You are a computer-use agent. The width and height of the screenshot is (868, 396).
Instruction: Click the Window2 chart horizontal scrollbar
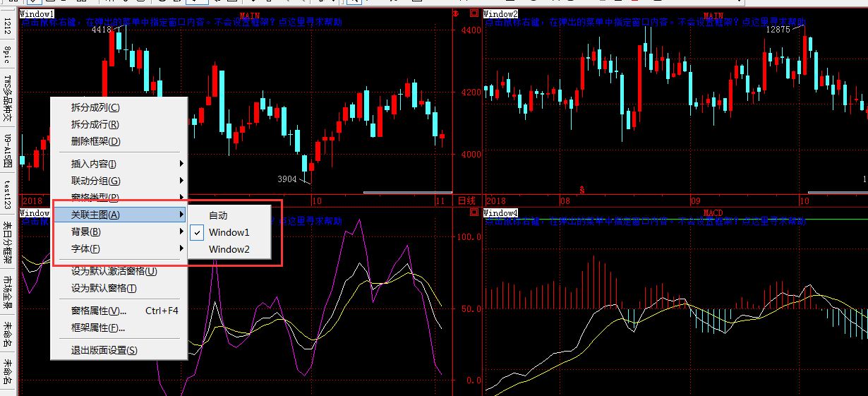[x=838, y=192]
